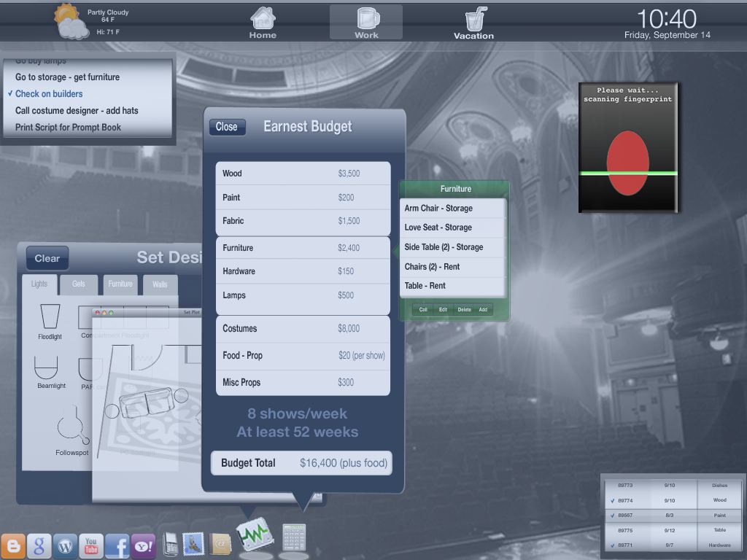Open the Calculator dock icon
Screen dimensions: 747x560
[294, 537]
